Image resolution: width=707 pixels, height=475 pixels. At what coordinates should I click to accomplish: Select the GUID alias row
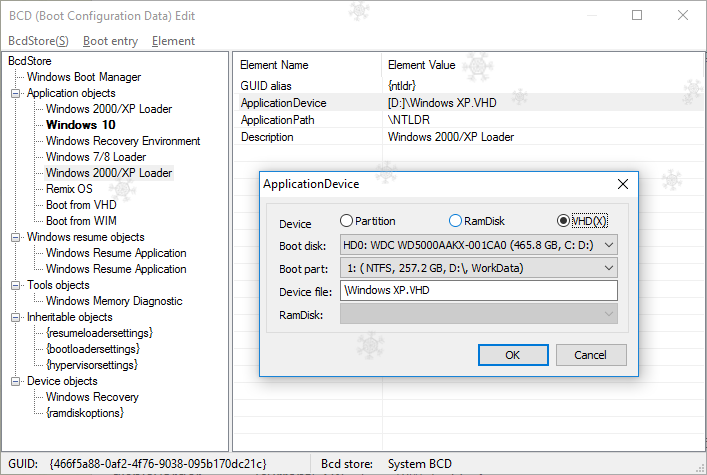pos(469,86)
